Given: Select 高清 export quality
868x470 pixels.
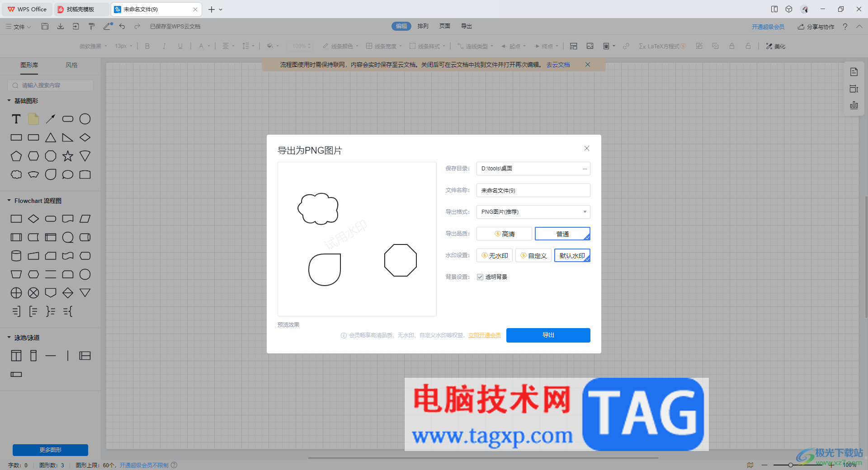Looking at the screenshot, I should (504, 234).
